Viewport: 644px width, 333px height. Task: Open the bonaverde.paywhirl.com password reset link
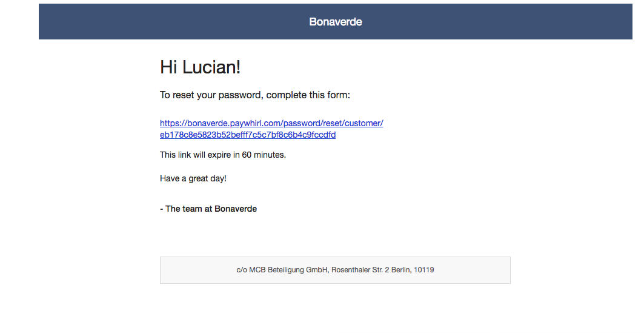pos(271,129)
